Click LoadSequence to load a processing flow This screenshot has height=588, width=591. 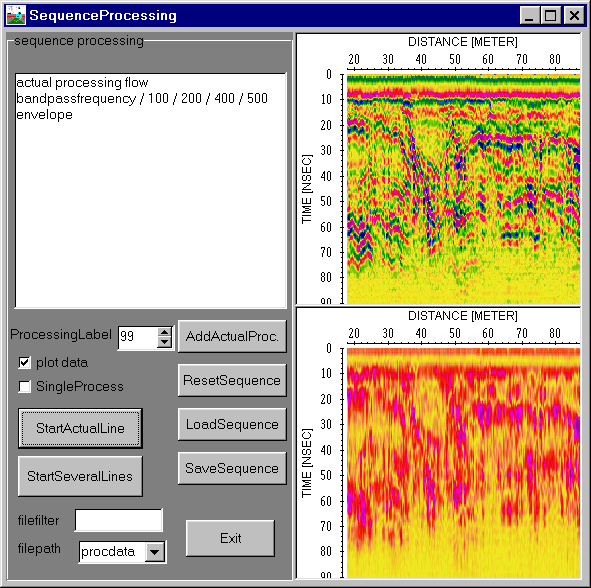pos(232,424)
